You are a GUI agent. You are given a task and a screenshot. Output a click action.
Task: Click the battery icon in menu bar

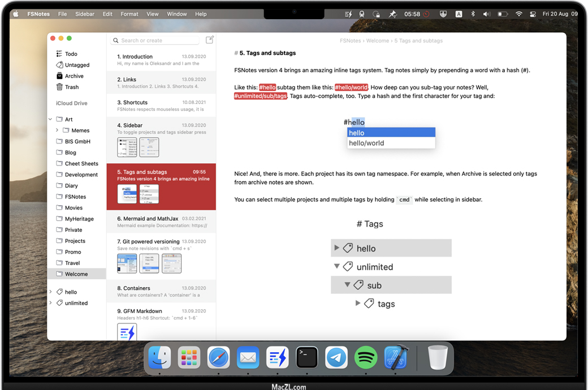(x=503, y=14)
